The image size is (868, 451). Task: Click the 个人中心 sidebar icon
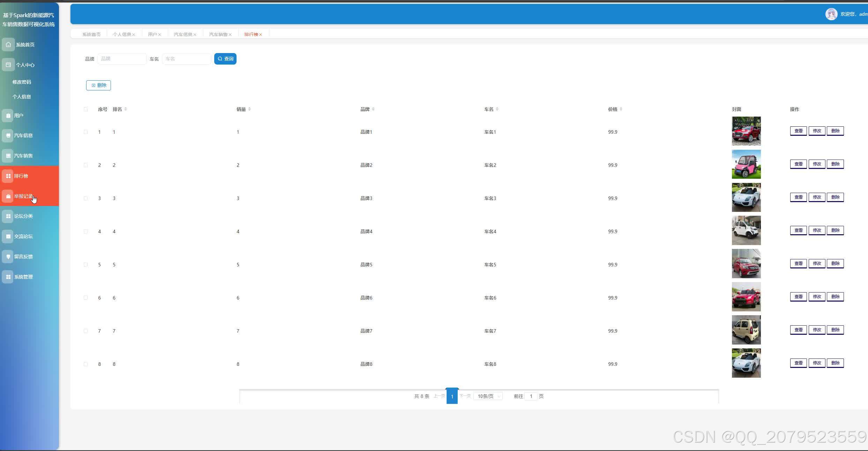tap(8, 65)
